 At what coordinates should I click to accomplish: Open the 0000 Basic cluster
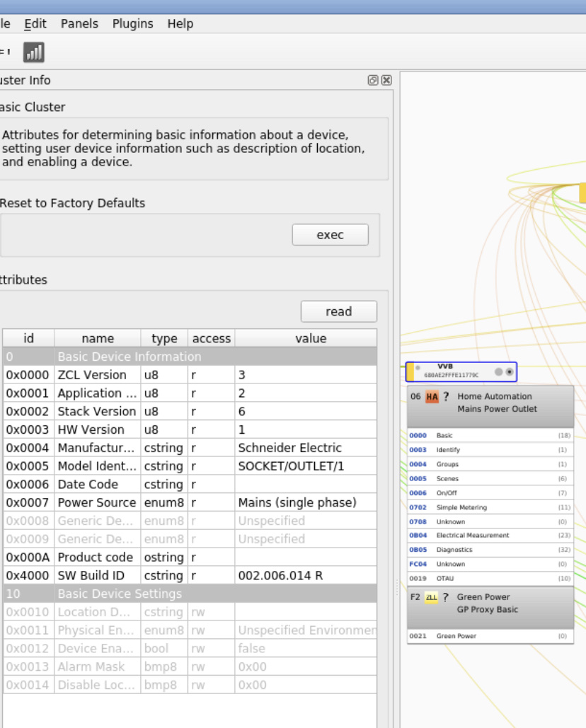[490, 436]
